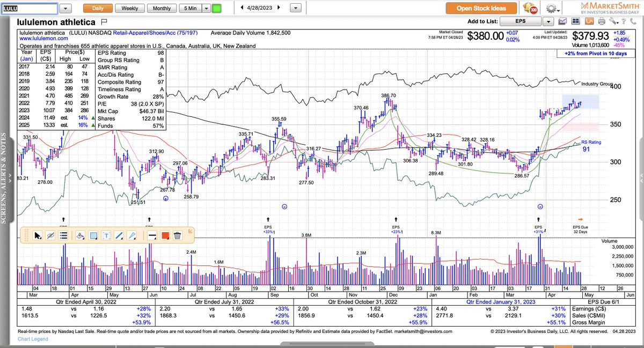Open the annotation list icon

tap(64, 235)
